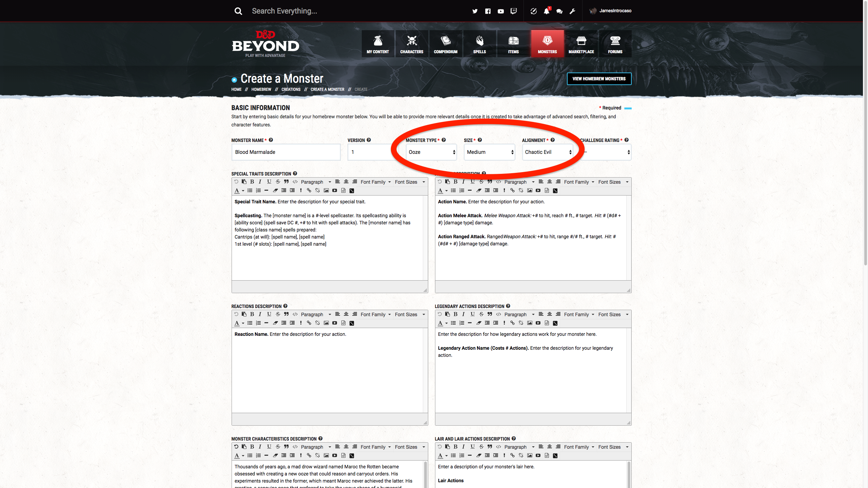This screenshot has width=868, height=488.
Task: Open Font Sizes dropdown in Special Traits editor
Action: 410,182
